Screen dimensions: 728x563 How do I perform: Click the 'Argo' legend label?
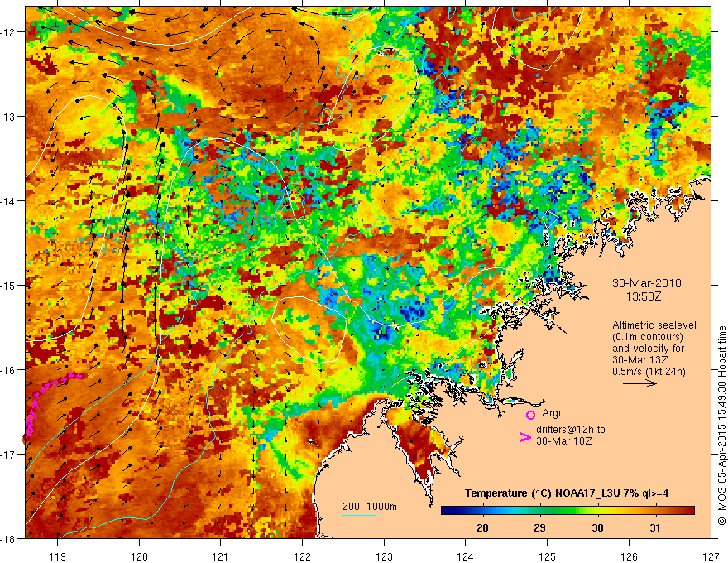click(x=553, y=413)
